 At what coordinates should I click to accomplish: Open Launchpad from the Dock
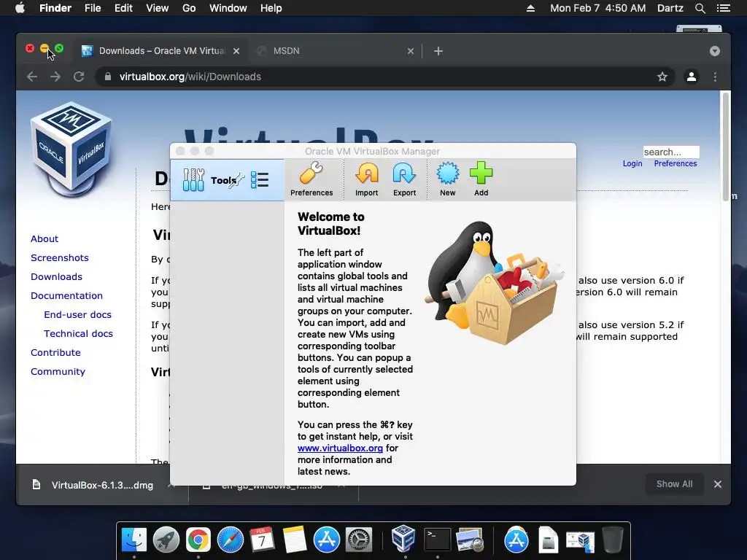166,540
